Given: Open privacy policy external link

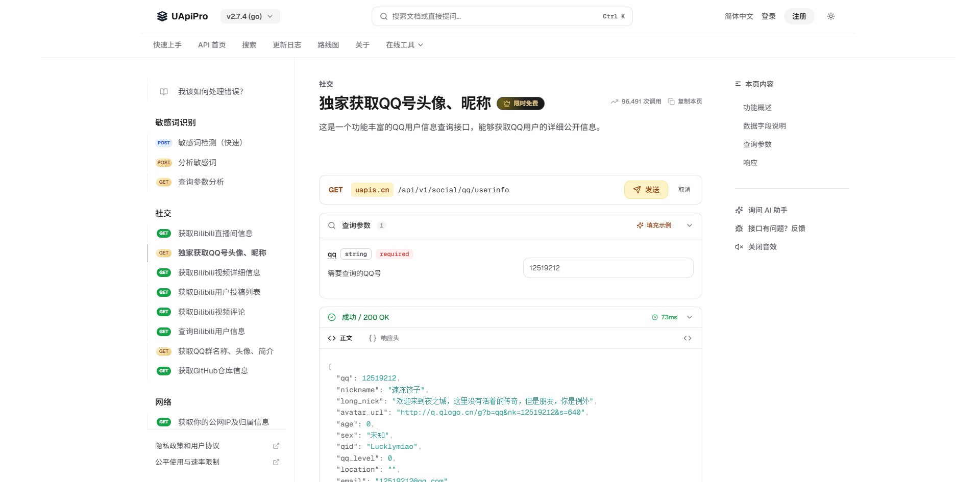Looking at the screenshot, I should [x=276, y=446].
